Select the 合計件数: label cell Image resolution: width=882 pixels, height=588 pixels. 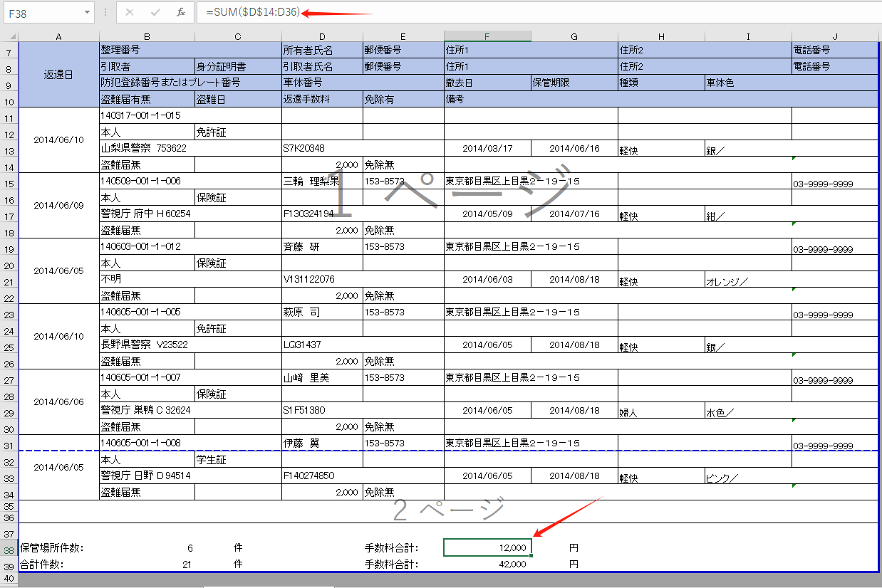click(x=59, y=565)
